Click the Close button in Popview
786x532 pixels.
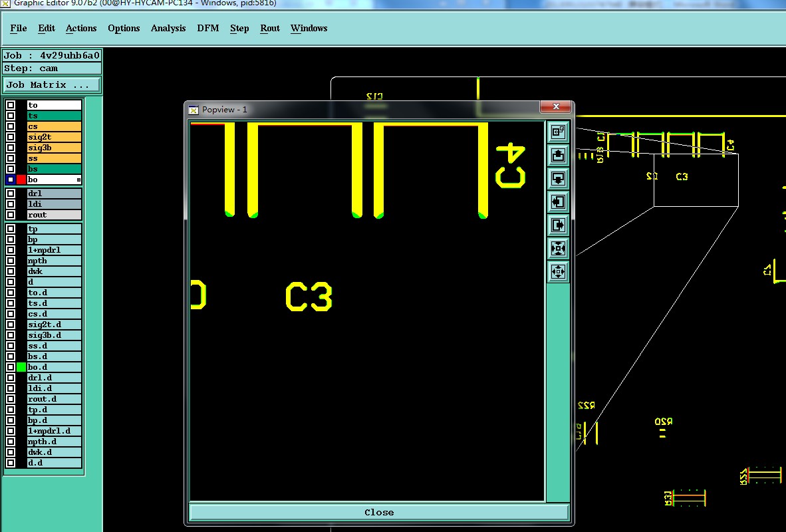click(x=379, y=512)
